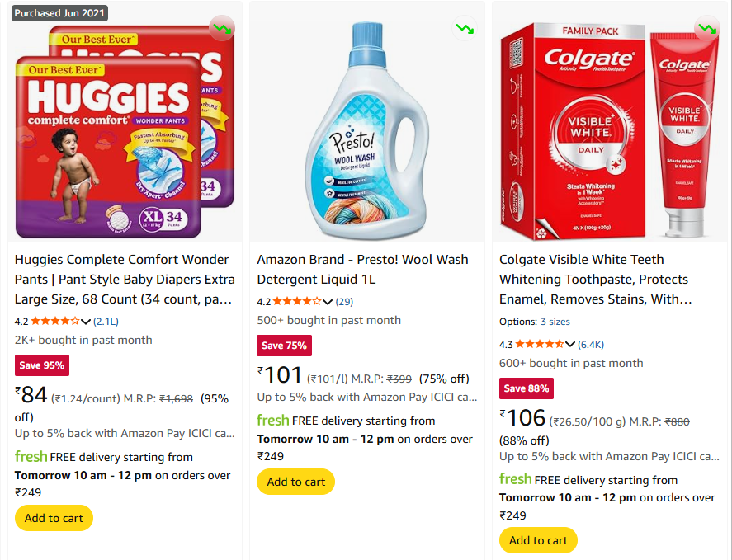732x560 pixels.
Task: Expand Huggies rating breakdown chevron
Action: (x=86, y=322)
